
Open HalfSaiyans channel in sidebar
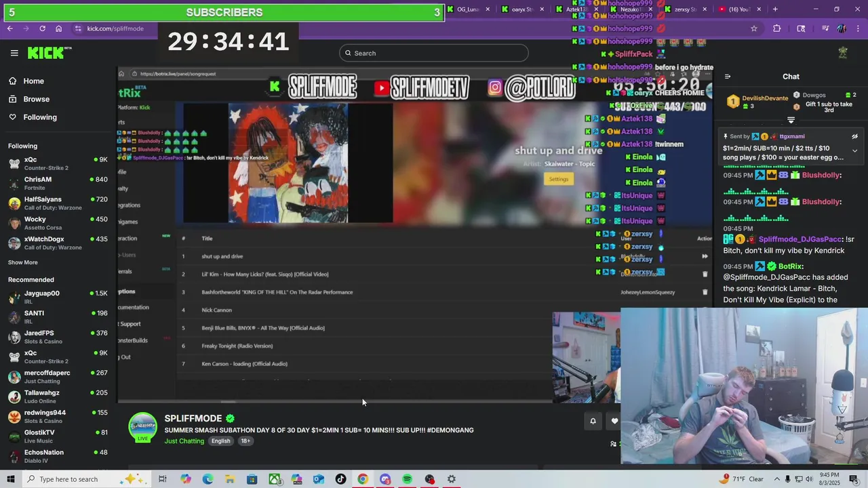click(58, 203)
